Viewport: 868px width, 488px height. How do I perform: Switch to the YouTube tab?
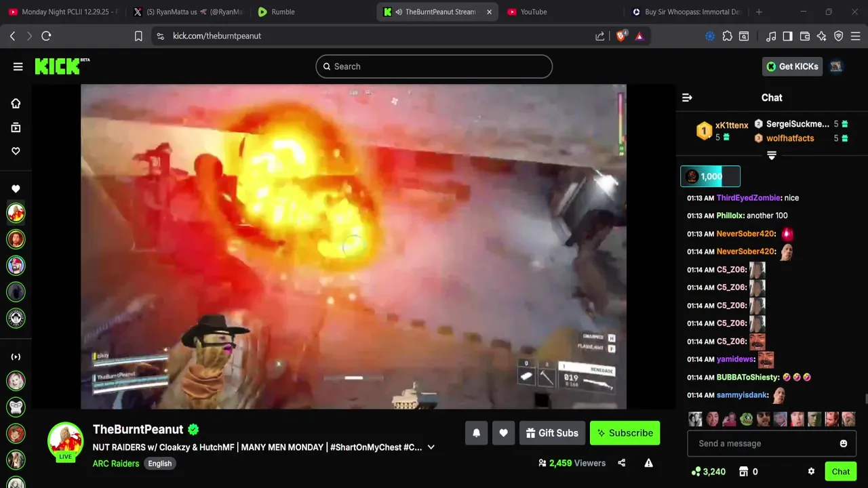point(562,12)
